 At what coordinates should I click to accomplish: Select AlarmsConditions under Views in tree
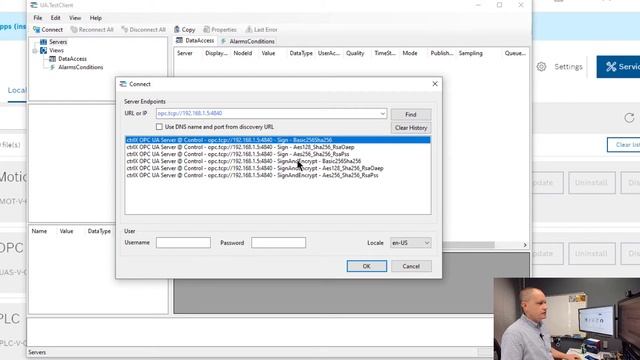tap(80, 67)
